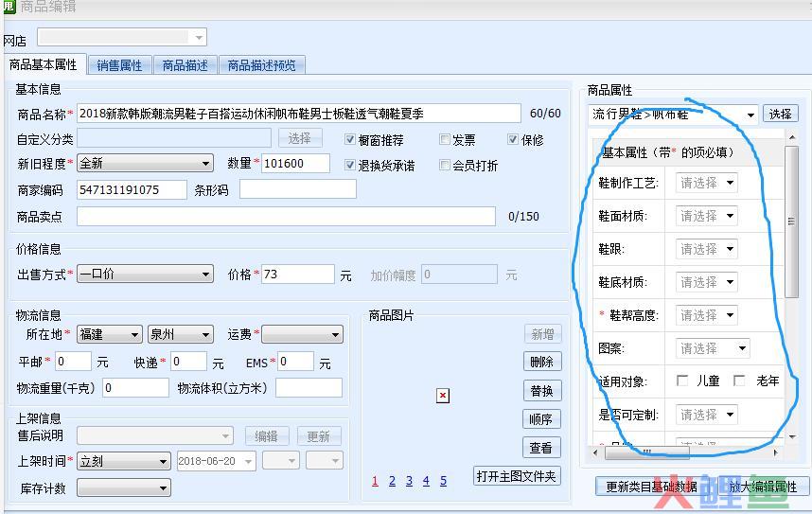Image resolution: width=812 pixels, height=514 pixels.
Task: Click the 打开主图文件夹 button
Action: pyautogui.click(x=517, y=476)
